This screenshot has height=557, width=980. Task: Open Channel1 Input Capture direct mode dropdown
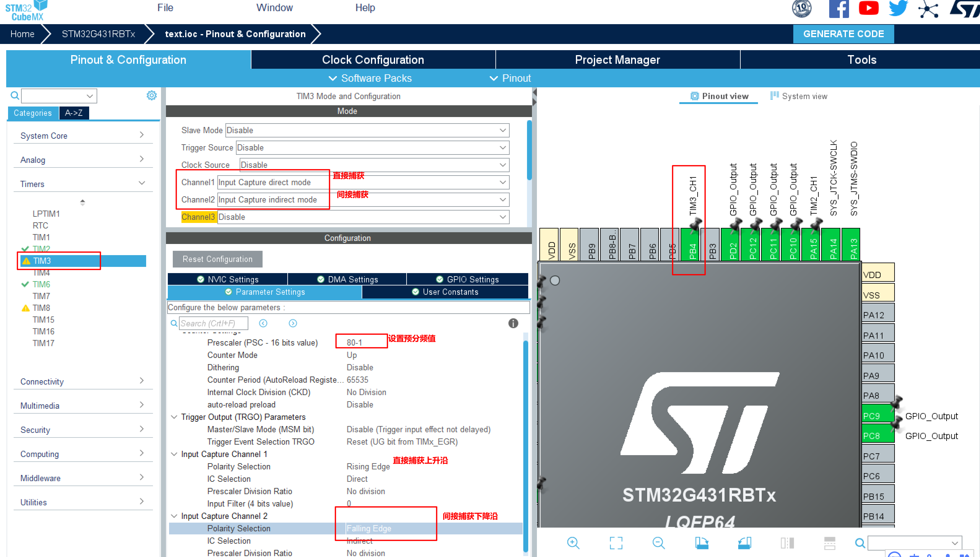[364, 182]
